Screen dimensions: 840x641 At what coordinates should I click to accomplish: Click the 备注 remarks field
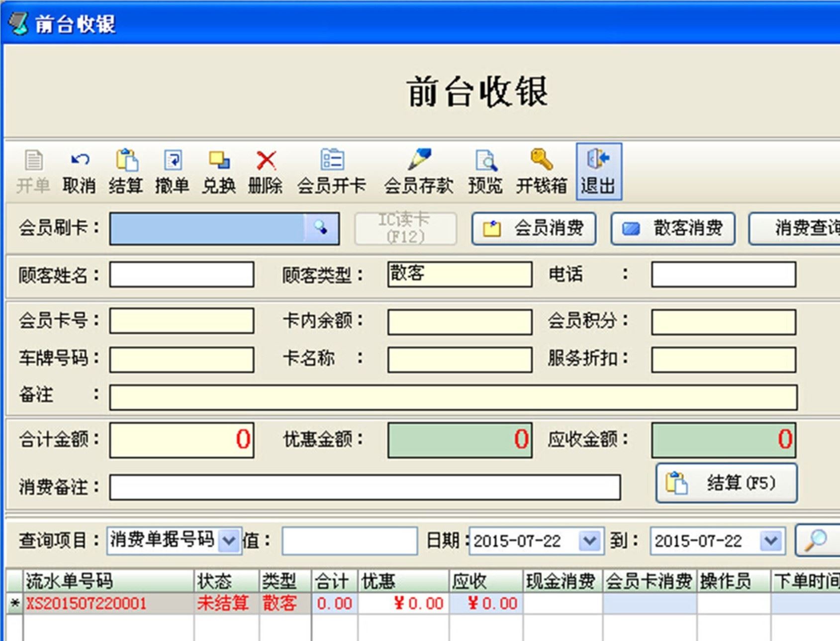(454, 397)
